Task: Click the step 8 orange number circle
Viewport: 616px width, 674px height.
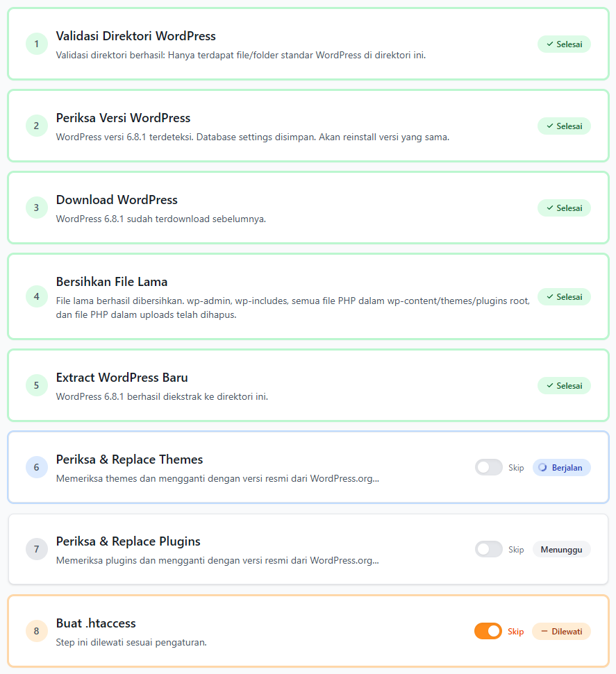Action: (37, 631)
